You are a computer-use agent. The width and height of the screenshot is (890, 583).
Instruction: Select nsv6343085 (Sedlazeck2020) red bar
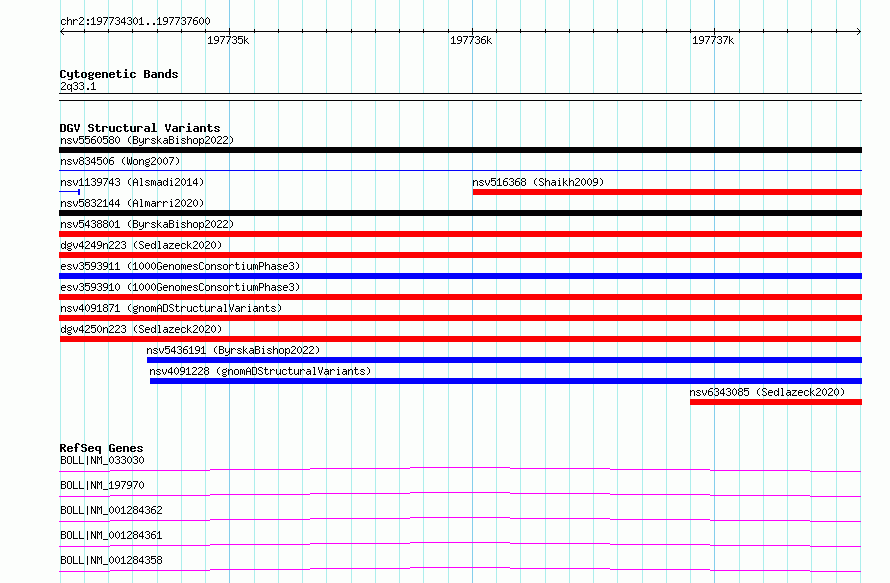pos(776,402)
